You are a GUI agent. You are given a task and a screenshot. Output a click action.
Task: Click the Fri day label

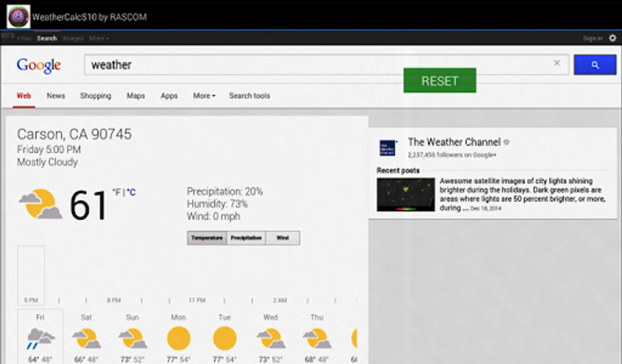click(x=40, y=317)
